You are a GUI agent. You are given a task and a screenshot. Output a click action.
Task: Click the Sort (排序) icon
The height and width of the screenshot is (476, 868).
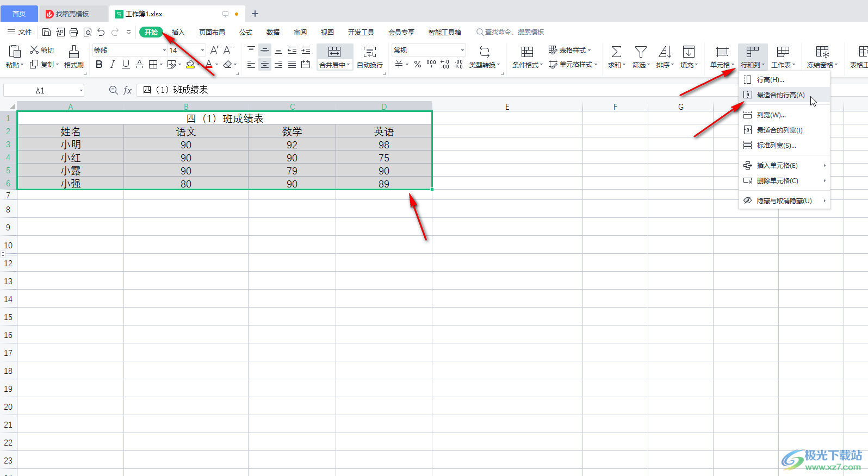tap(665, 52)
